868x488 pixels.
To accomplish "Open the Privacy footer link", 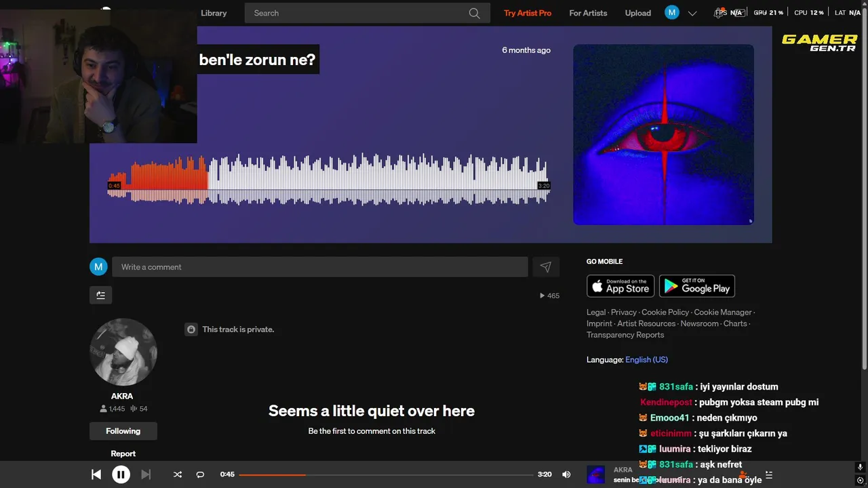I will [624, 312].
